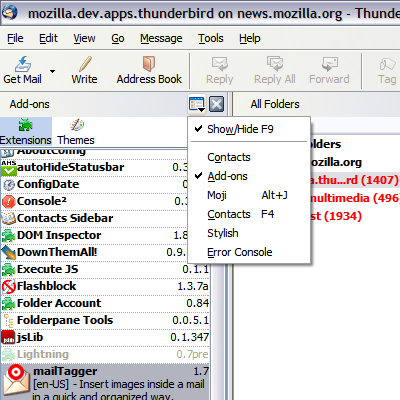This screenshot has height=400, width=400.
Task: Select the autoHideStatusbar extension name
Action: [x=71, y=167]
